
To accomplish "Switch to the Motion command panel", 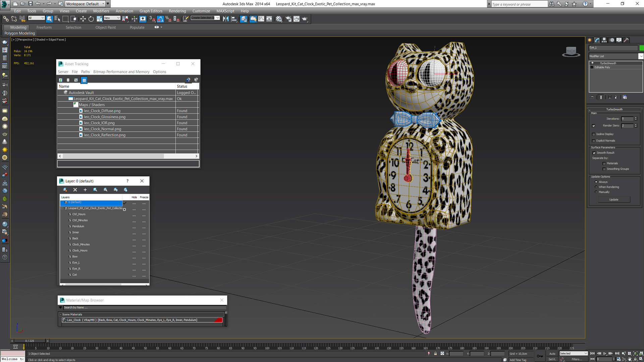I will tap(612, 40).
